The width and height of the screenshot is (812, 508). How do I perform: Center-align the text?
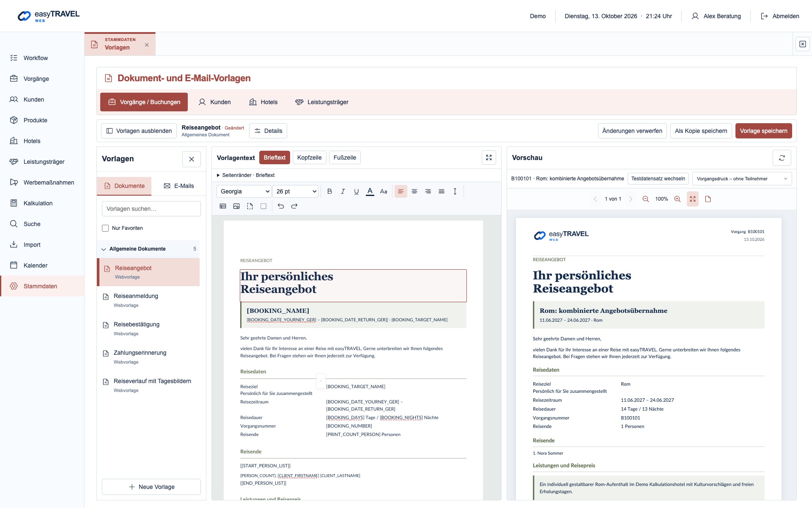point(414,191)
